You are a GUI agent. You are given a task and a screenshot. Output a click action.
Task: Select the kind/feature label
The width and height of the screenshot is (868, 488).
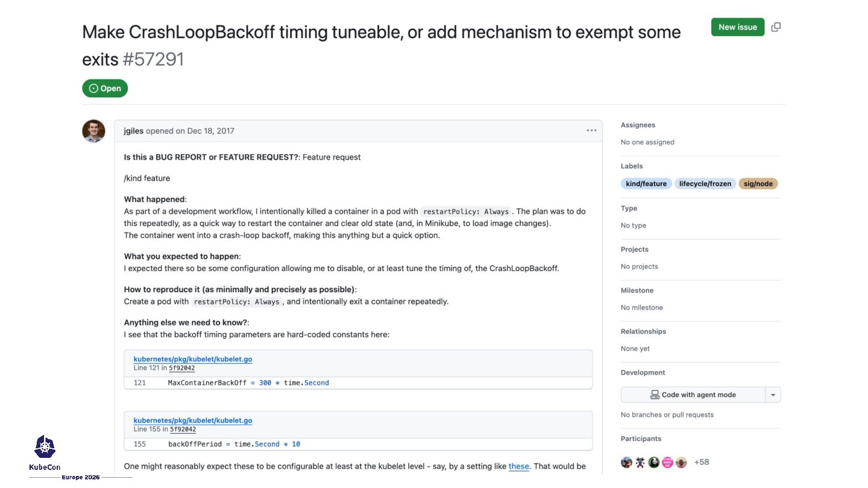click(646, 184)
